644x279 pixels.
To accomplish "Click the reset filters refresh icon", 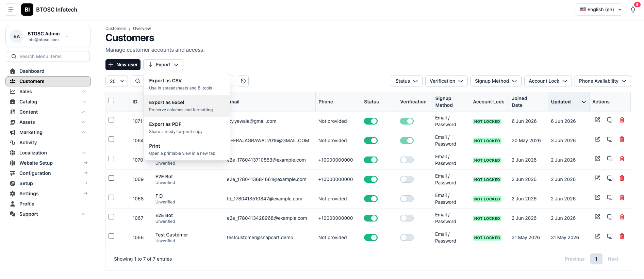I will click(243, 81).
